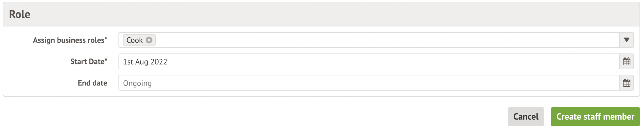This screenshot has width=644, height=130.
Task: Expand the business roles dropdown arrow
Action: [x=626, y=40]
